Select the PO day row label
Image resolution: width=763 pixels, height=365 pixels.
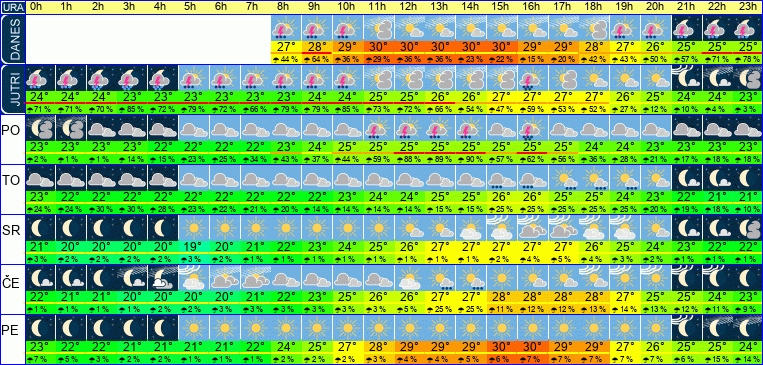pyautogui.click(x=11, y=131)
